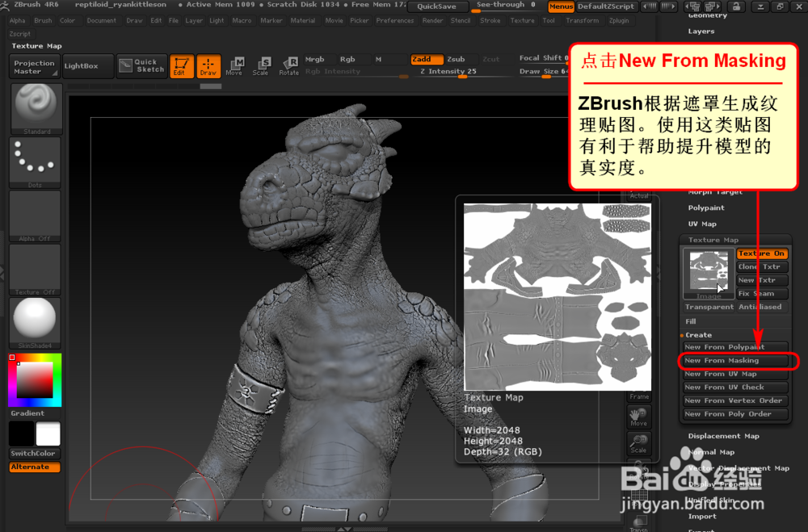
Task: Select the white main color swatch
Action: click(x=48, y=434)
